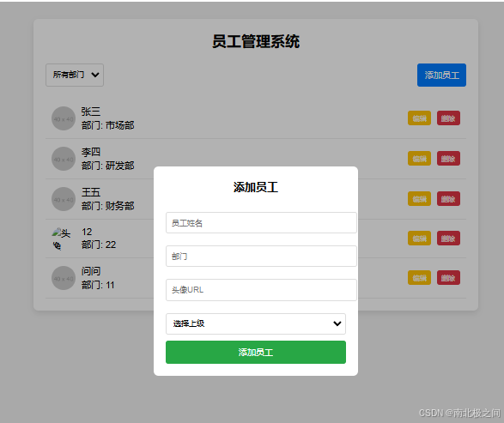Delete employee 张三

(448, 118)
